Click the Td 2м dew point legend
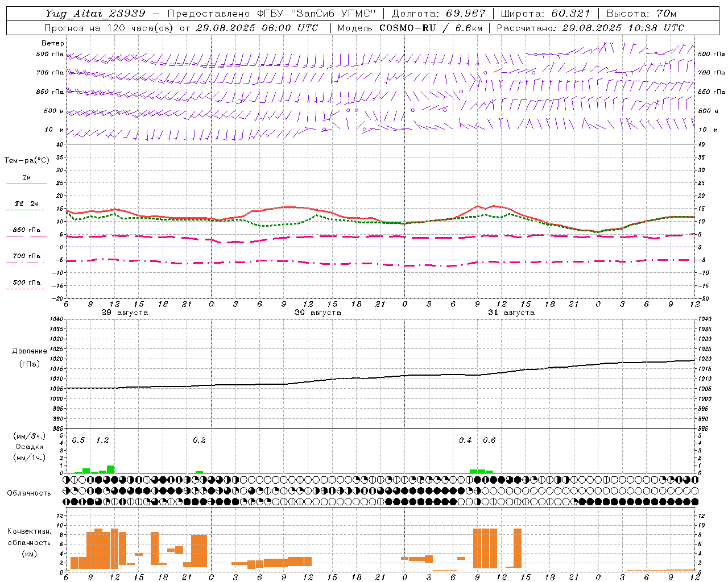 tap(27, 203)
